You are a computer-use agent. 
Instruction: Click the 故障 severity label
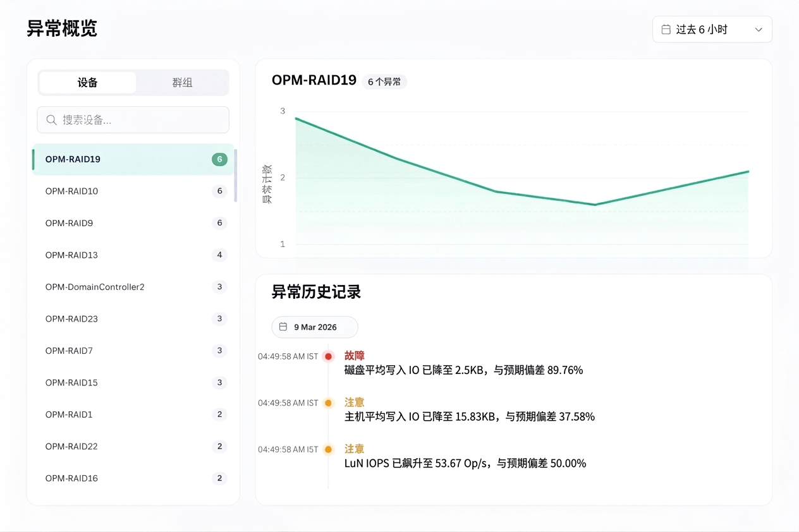[x=355, y=356]
